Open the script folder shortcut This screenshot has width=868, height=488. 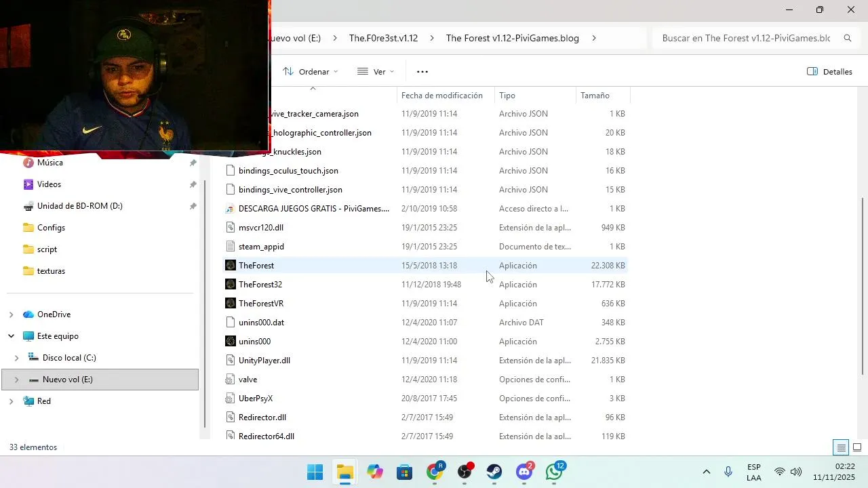(x=47, y=249)
